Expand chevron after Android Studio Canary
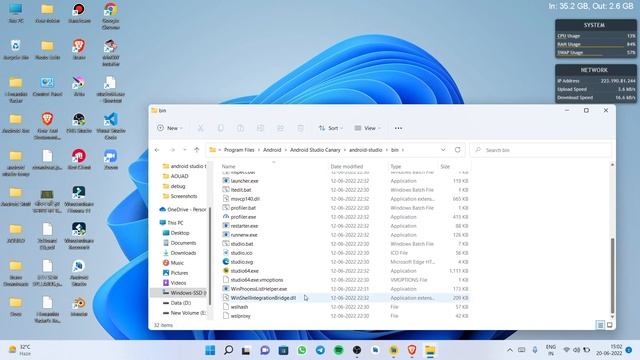This screenshot has width=640, height=360. pos(345,150)
